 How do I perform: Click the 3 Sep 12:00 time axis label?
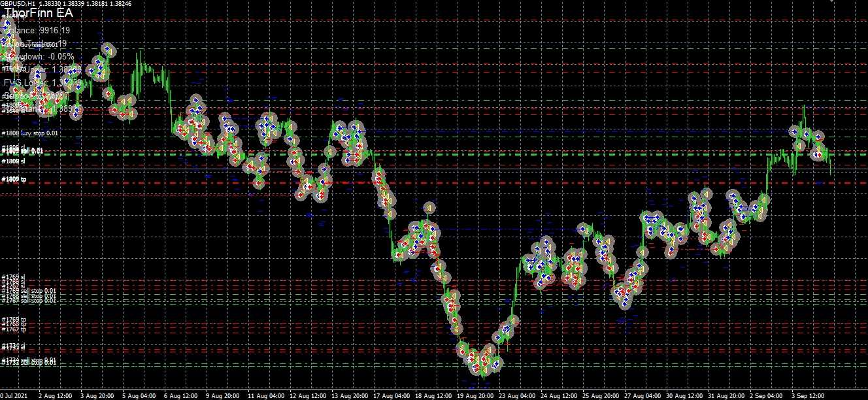(x=809, y=396)
